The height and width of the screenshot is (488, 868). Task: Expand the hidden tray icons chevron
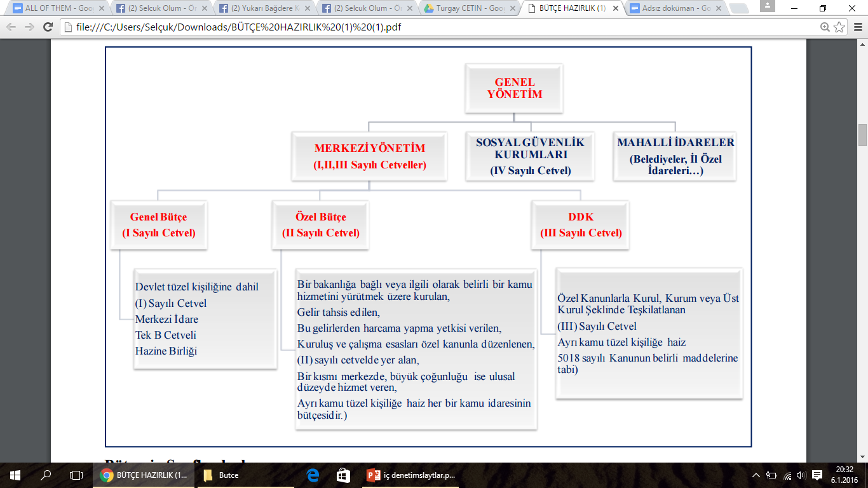pyautogui.click(x=756, y=475)
